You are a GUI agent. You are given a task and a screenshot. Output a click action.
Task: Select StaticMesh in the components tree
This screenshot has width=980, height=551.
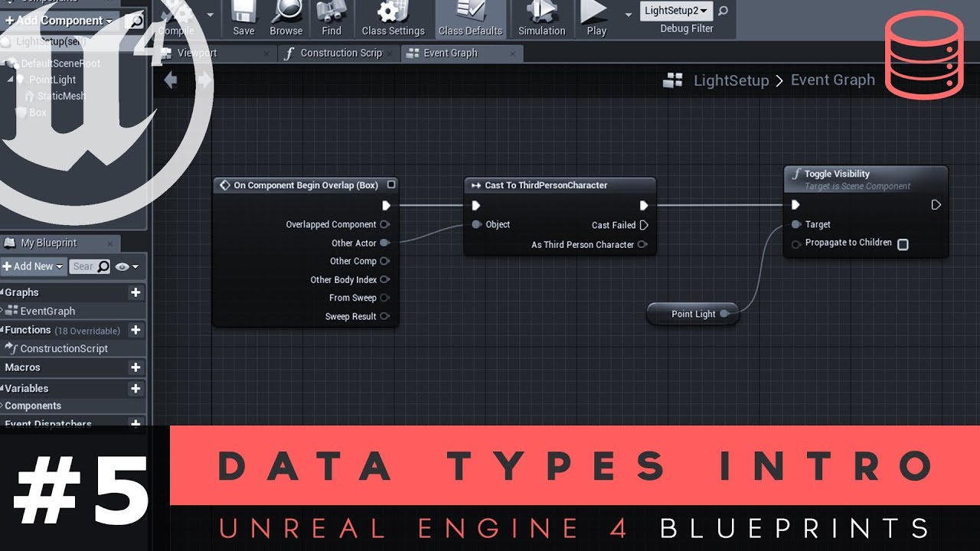pos(61,96)
